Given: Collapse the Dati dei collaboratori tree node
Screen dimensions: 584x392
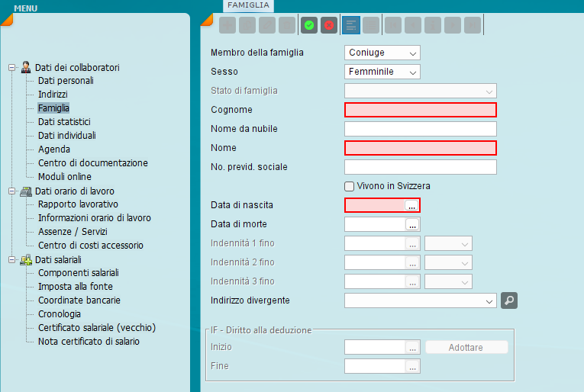Looking at the screenshot, I should (x=12, y=67).
